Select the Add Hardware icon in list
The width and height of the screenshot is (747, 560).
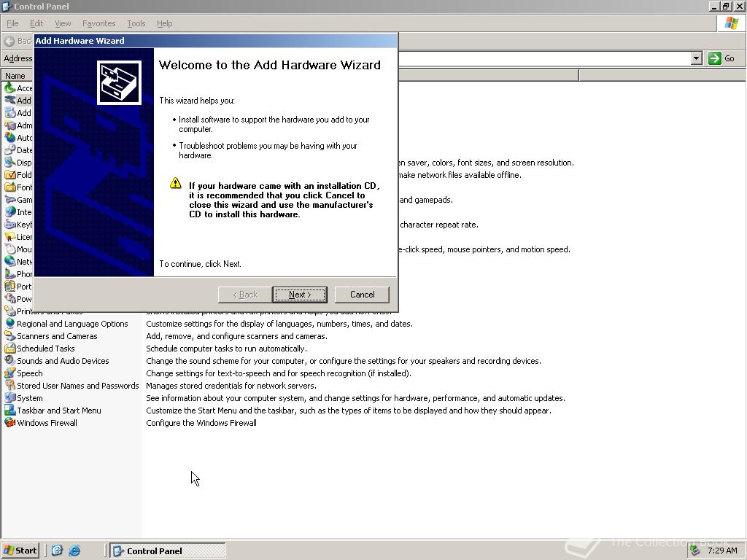click(10, 100)
